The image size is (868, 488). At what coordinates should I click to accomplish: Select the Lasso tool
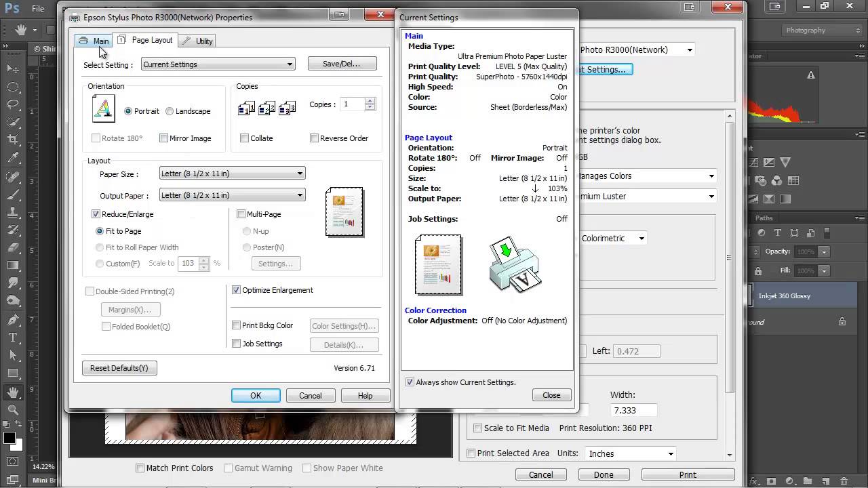(x=13, y=104)
